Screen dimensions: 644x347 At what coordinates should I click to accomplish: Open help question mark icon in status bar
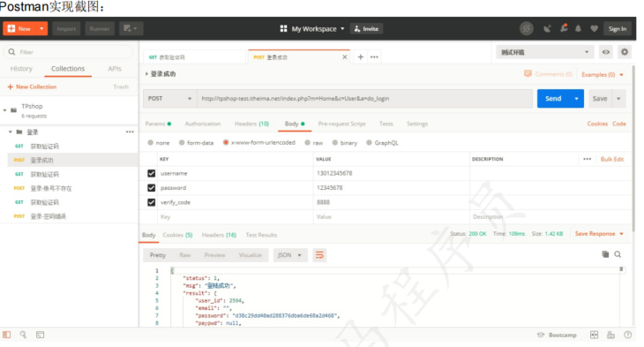[x=627, y=335]
